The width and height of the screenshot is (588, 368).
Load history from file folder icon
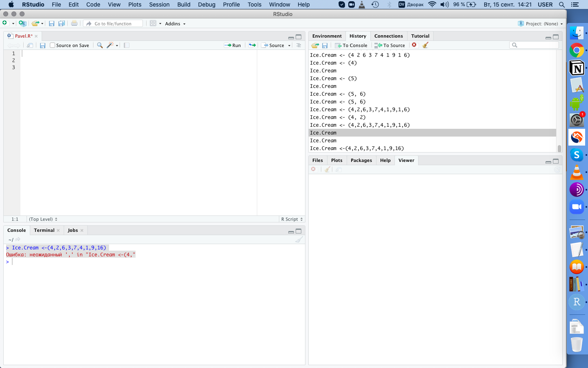315,45
